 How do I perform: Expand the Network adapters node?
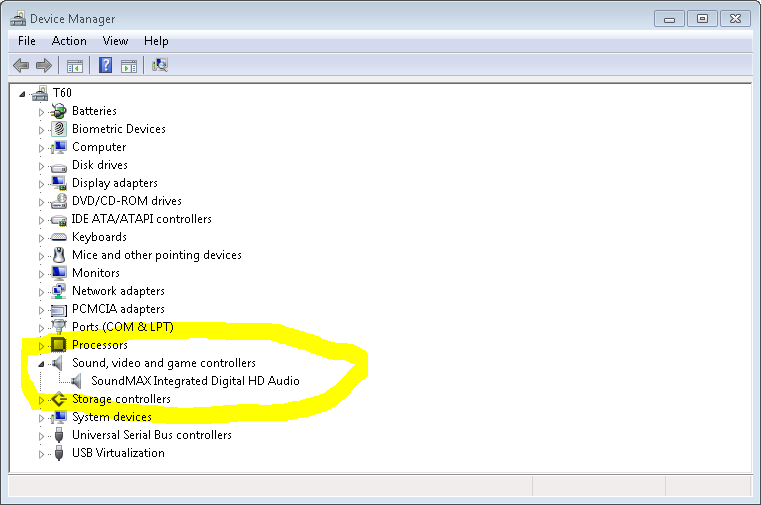tap(42, 291)
